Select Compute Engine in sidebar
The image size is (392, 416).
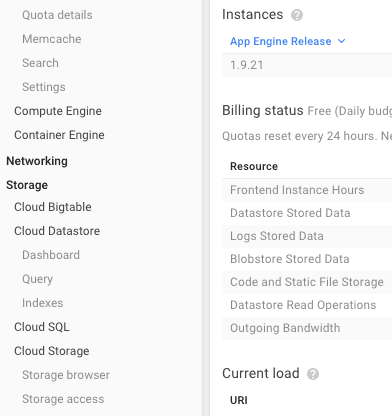point(58,111)
